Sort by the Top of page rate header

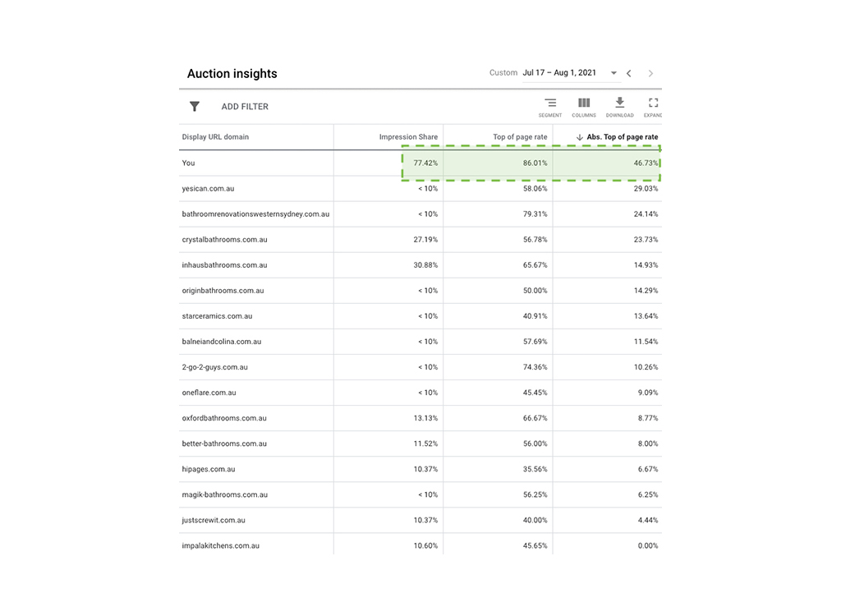tap(518, 136)
